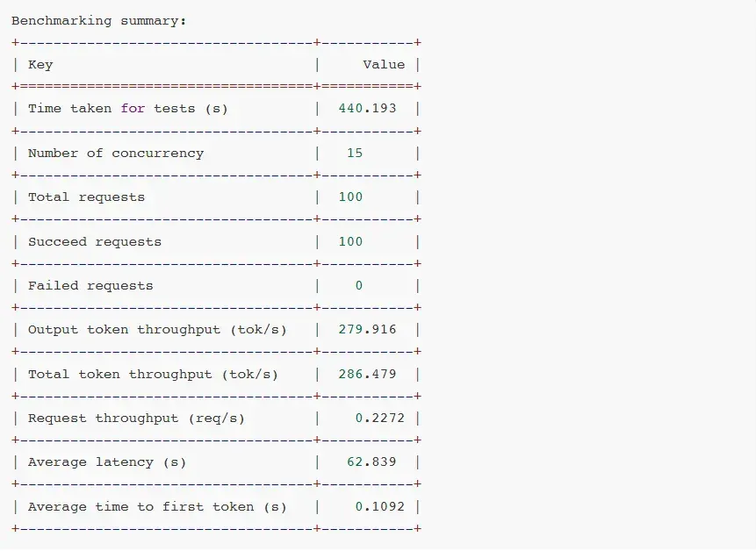This screenshot has height=551, width=756.
Task: Select the 'Key' column header
Action: (40, 65)
